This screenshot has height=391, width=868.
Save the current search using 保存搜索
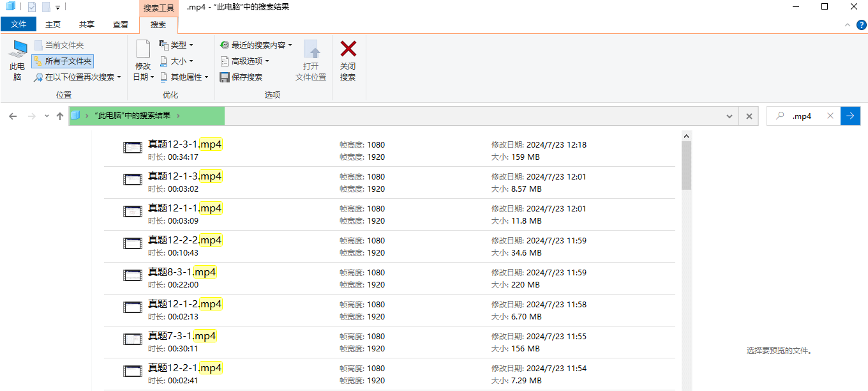click(x=243, y=77)
